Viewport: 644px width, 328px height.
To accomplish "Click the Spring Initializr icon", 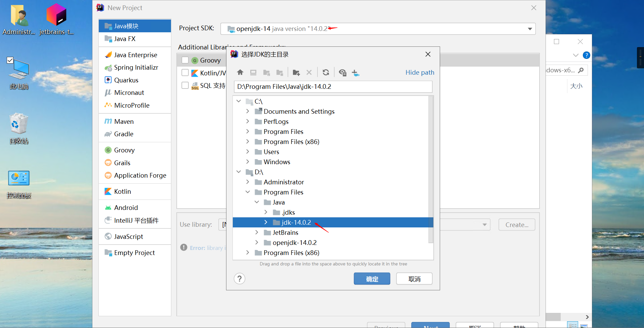I will pos(108,68).
